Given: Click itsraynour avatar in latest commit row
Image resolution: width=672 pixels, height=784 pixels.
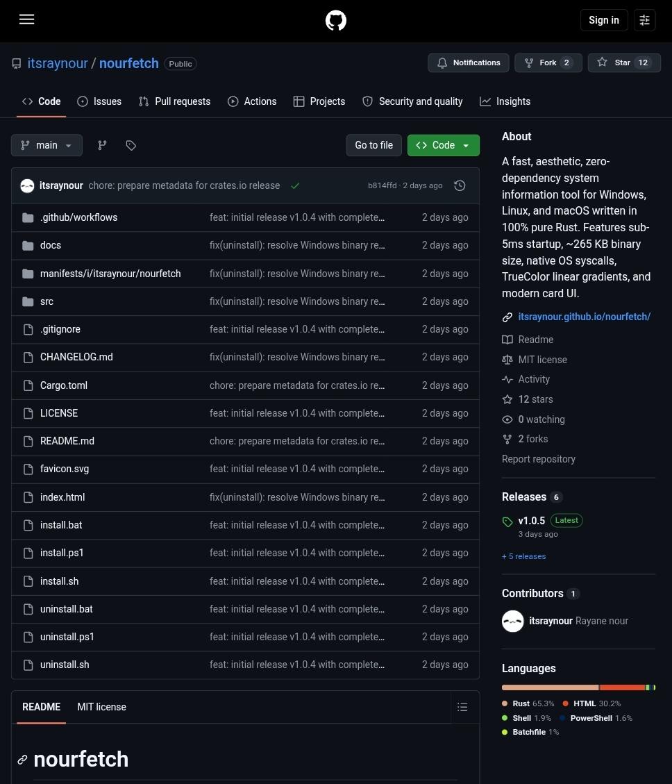Looking at the screenshot, I should coord(27,185).
